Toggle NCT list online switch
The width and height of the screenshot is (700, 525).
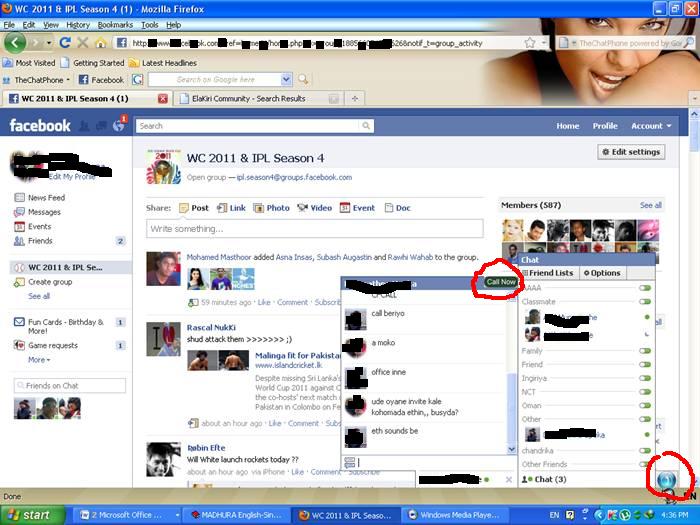point(645,392)
